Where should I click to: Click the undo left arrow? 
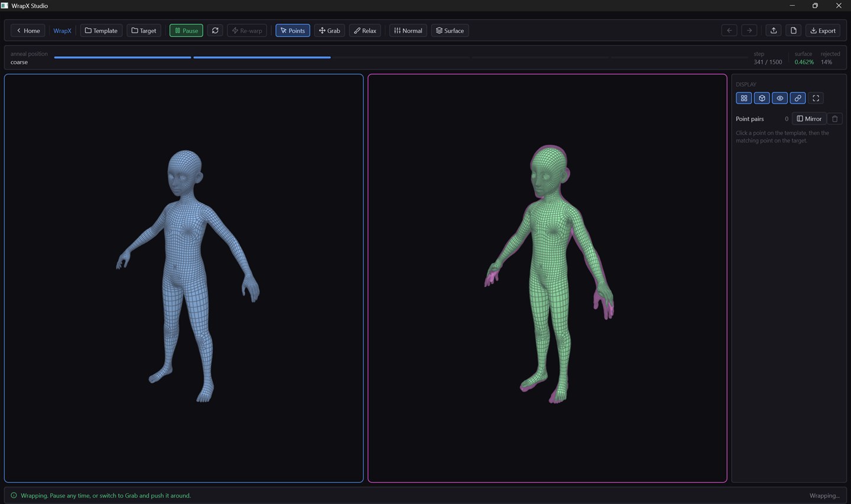tap(729, 31)
